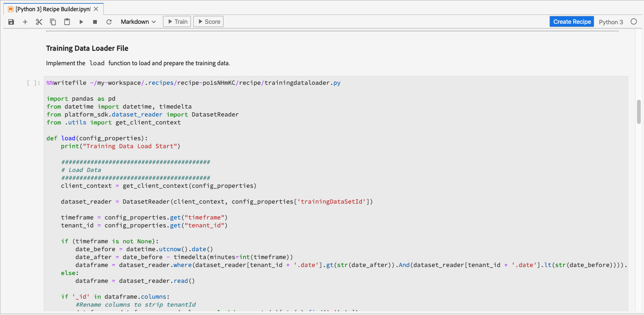Click the notebook icon in the tab

pos(10,9)
